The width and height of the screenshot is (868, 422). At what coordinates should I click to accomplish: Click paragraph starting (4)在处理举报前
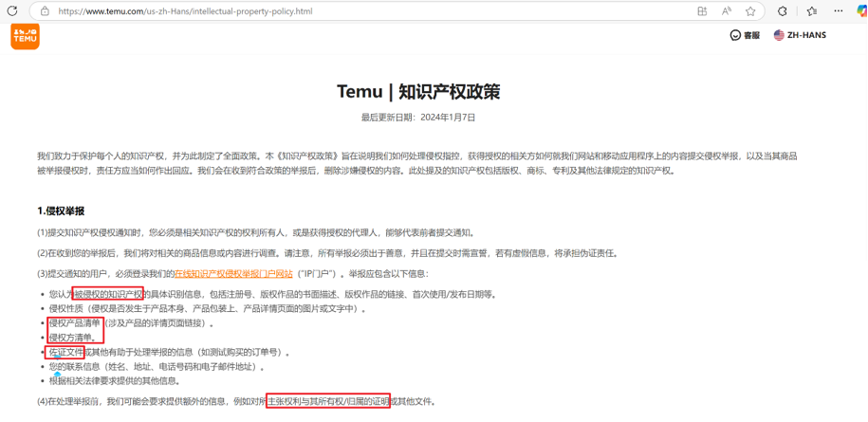coord(236,401)
